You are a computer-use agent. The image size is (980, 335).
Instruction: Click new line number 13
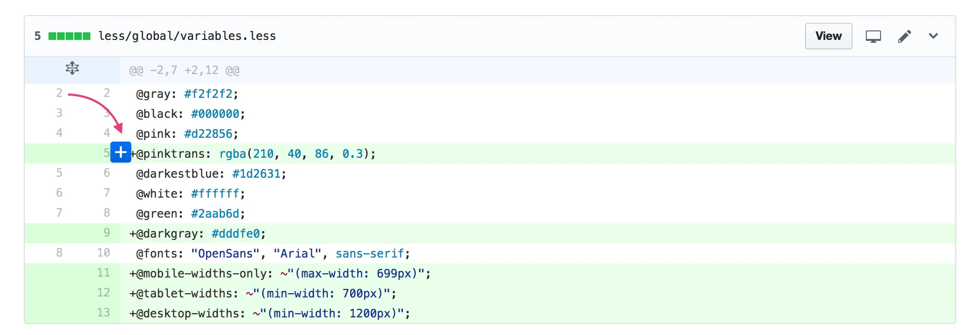click(x=103, y=313)
